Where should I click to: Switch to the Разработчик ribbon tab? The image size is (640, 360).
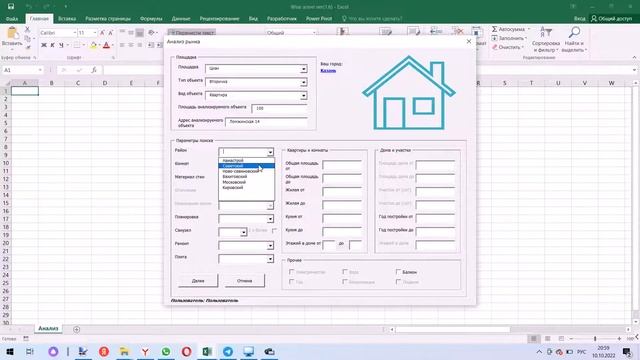pos(282,19)
